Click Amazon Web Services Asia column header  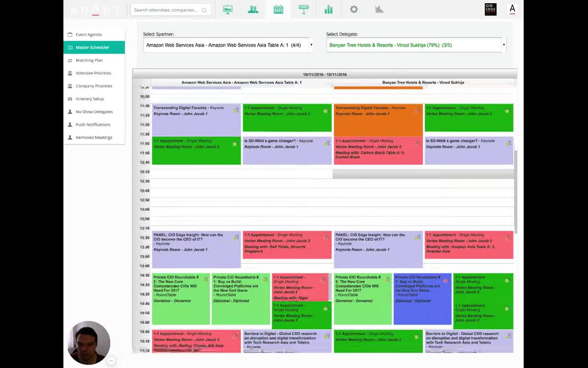[x=242, y=82]
